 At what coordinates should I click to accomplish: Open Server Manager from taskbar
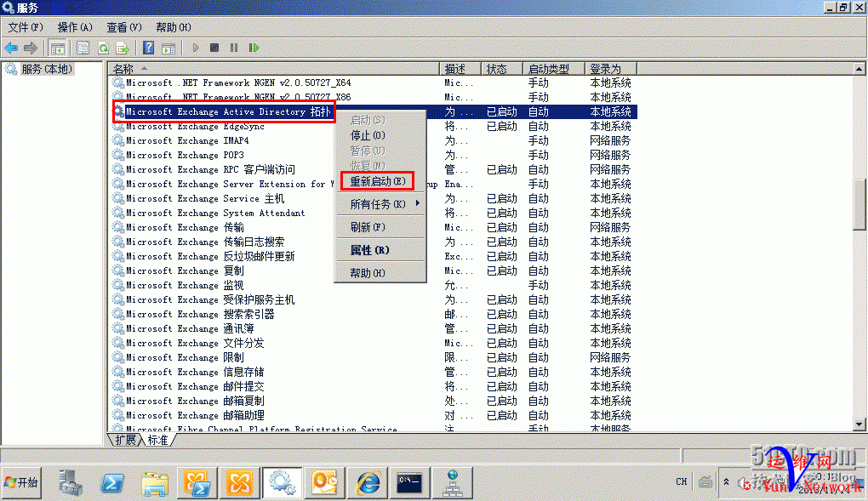click(71, 483)
